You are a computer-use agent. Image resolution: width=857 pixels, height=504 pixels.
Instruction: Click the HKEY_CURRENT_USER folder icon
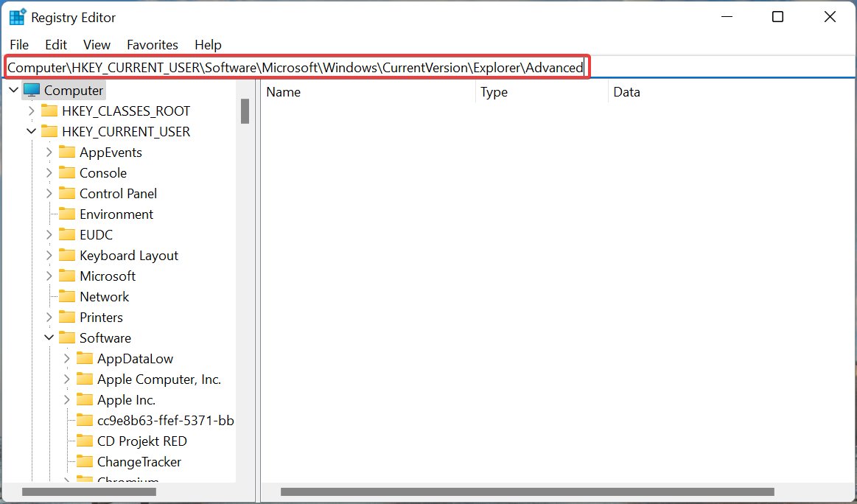pyautogui.click(x=49, y=132)
